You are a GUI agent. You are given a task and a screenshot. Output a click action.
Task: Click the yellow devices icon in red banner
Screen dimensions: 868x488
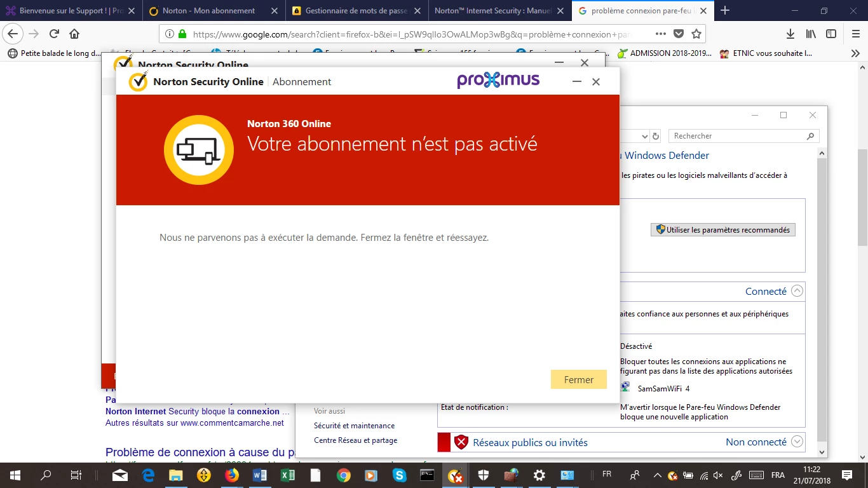[199, 150]
